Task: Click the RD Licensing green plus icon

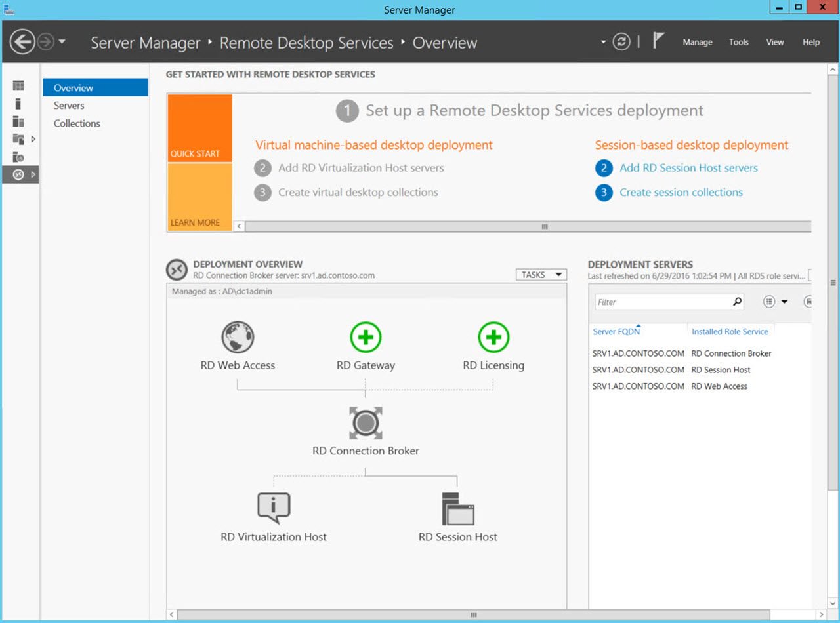Action: click(493, 338)
